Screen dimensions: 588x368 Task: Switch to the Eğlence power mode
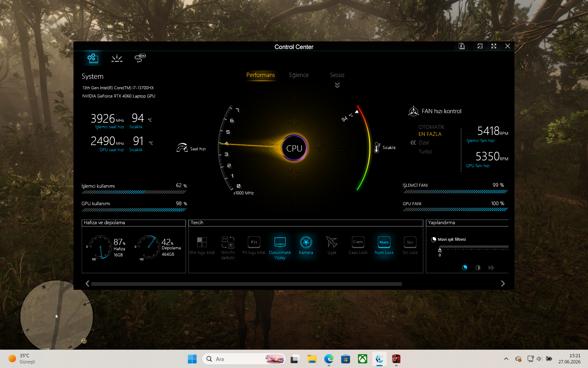click(x=299, y=75)
